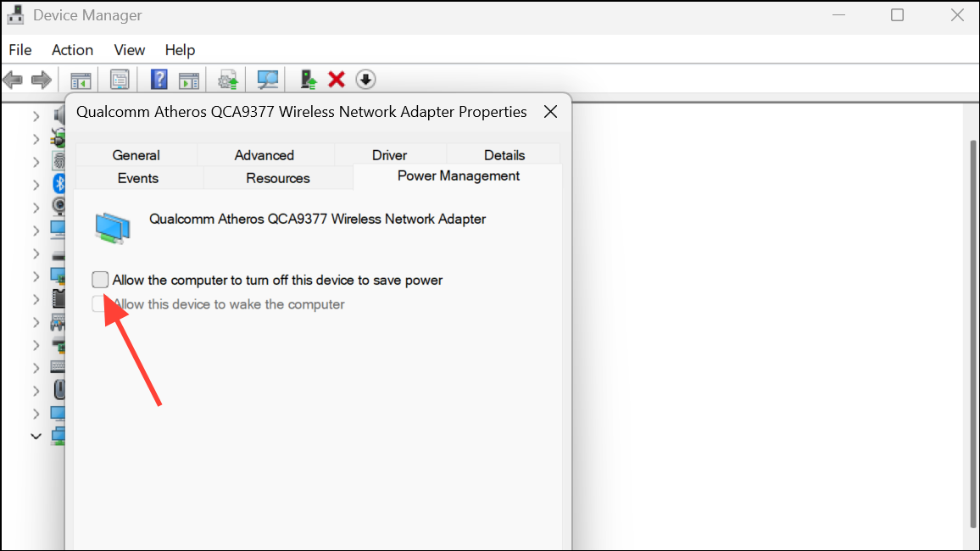This screenshot has height=551, width=980.
Task: Click the red X Uninstall device icon
Action: click(337, 80)
